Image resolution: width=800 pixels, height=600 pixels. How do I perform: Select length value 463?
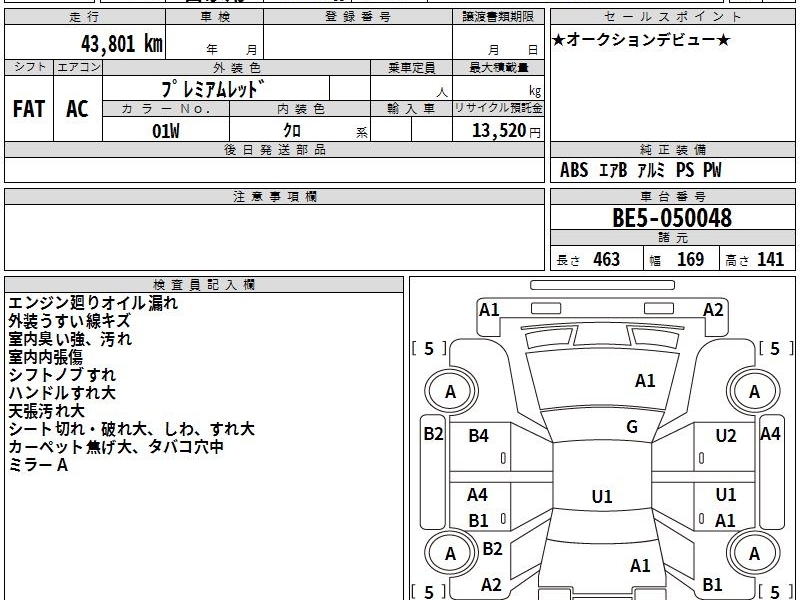607,259
